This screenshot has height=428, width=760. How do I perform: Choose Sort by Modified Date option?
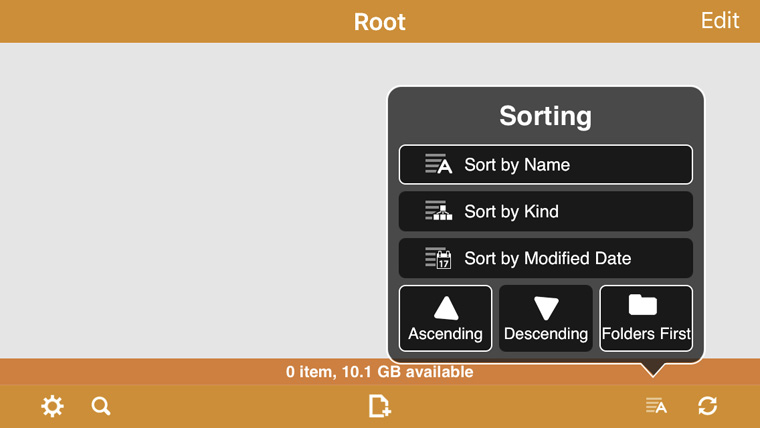click(x=546, y=258)
